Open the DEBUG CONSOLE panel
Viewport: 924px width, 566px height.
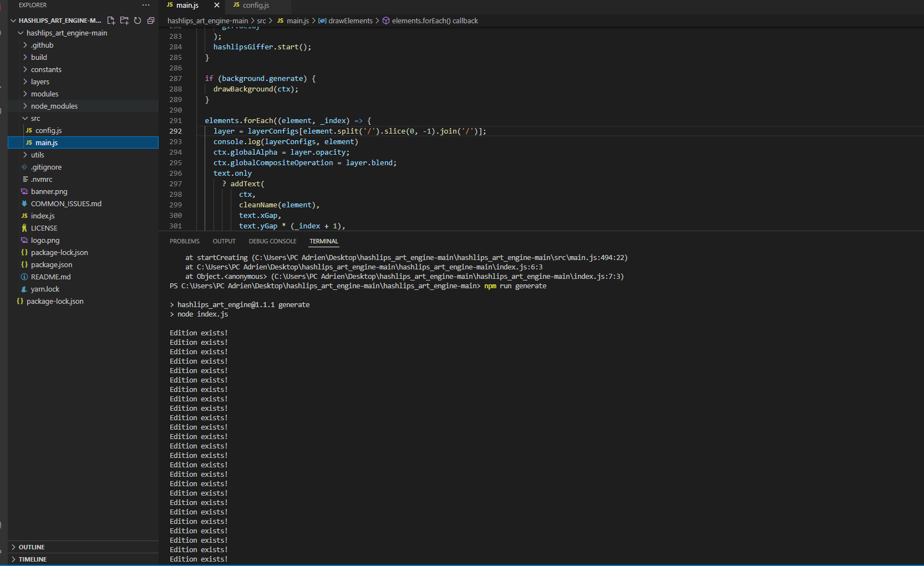pyautogui.click(x=272, y=241)
